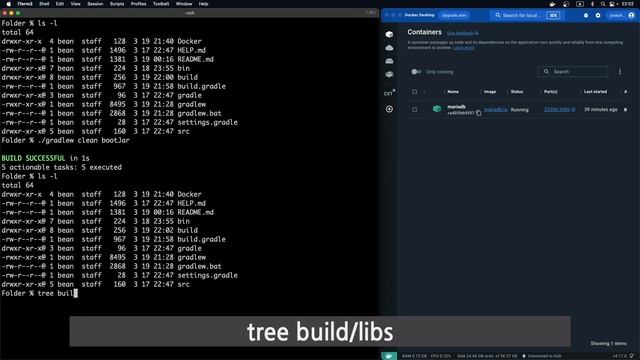640x360 pixels.
Task: Open the EXT extensions entry in Docker sidebar
Action: [389, 93]
